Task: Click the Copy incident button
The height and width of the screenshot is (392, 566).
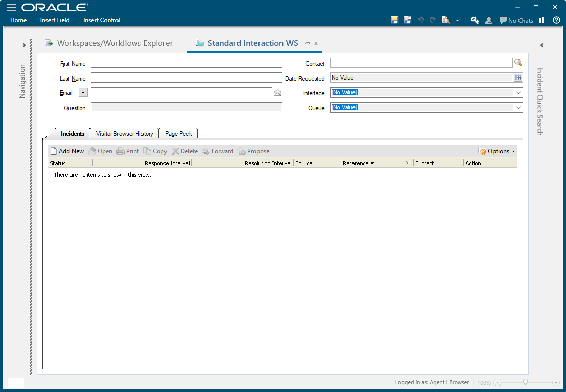Action: tap(155, 151)
